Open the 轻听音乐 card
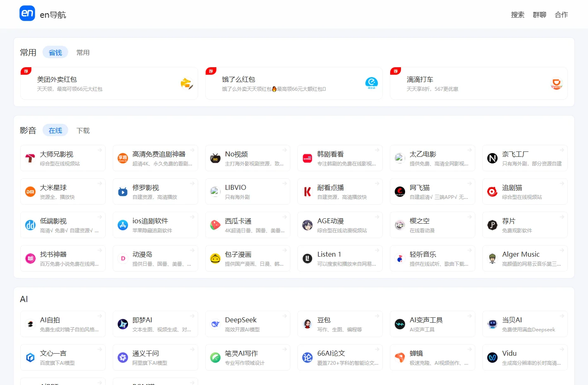The image size is (588, 385). tap(432, 258)
